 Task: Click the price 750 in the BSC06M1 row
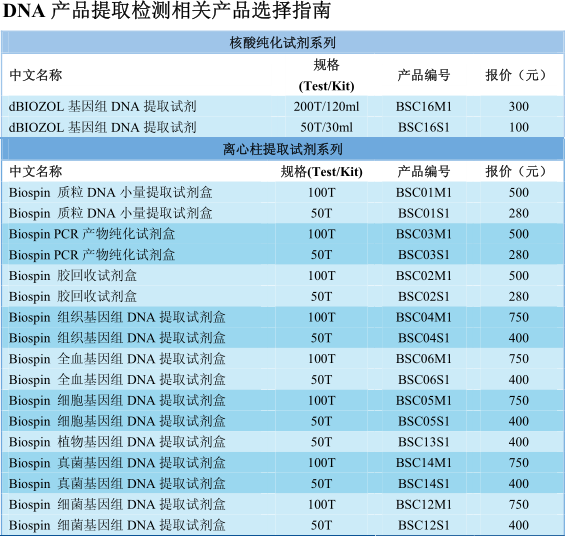tap(519, 359)
